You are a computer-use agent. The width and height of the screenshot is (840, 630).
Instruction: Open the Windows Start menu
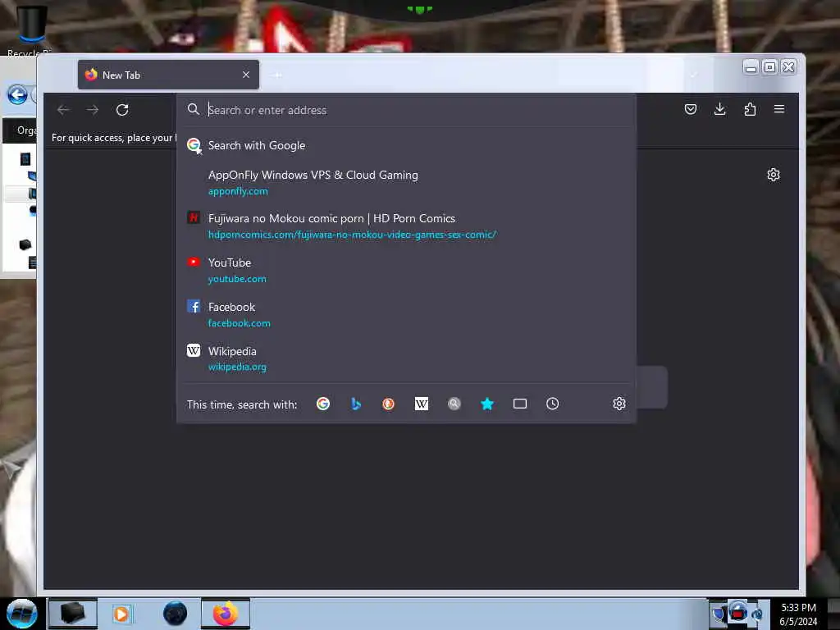tap(22, 614)
